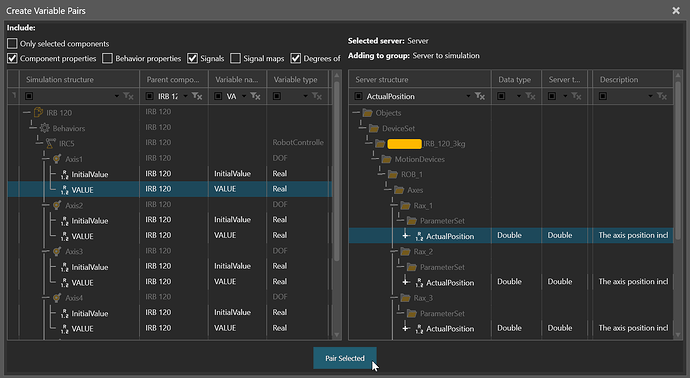Collapse the IRB 120 tree node
Screen dimensions: 690x378
pyautogui.click(x=26, y=112)
